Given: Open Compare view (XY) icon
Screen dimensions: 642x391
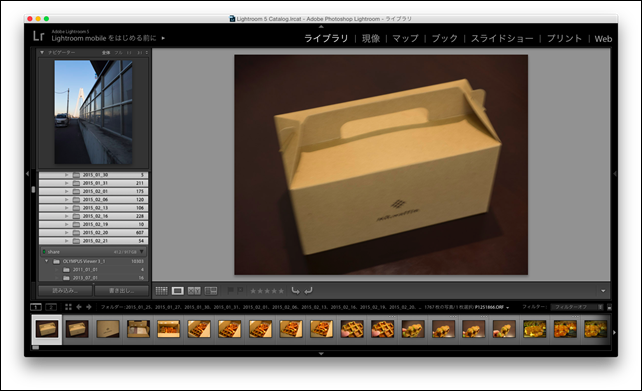Looking at the screenshot, I should tap(194, 291).
